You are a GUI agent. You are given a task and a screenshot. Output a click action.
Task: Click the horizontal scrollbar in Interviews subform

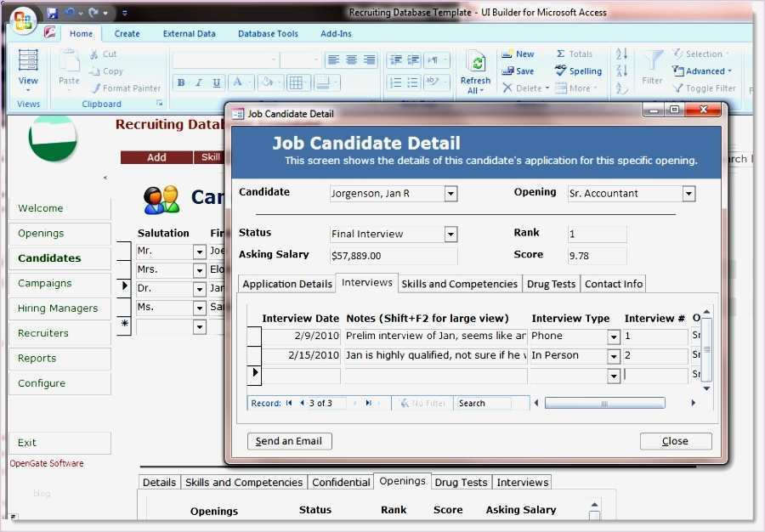pyautogui.click(x=605, y=404)
